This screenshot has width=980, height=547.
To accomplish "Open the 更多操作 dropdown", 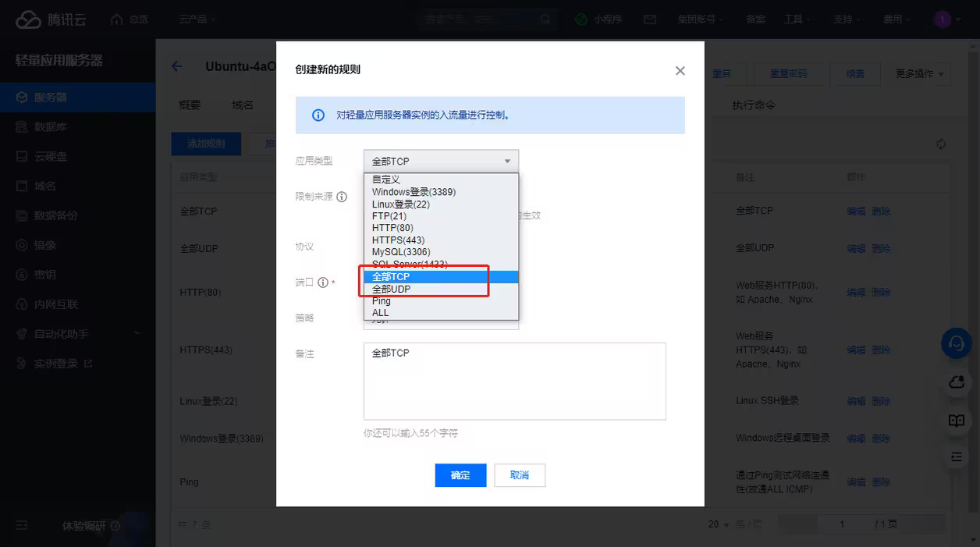I will click(919, 74).
